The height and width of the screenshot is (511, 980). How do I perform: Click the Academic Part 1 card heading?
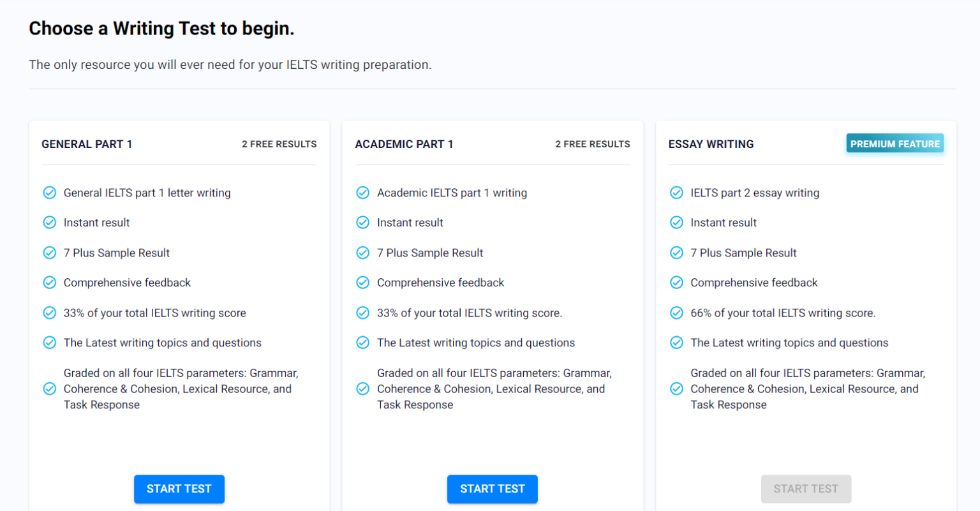point(404,144)
